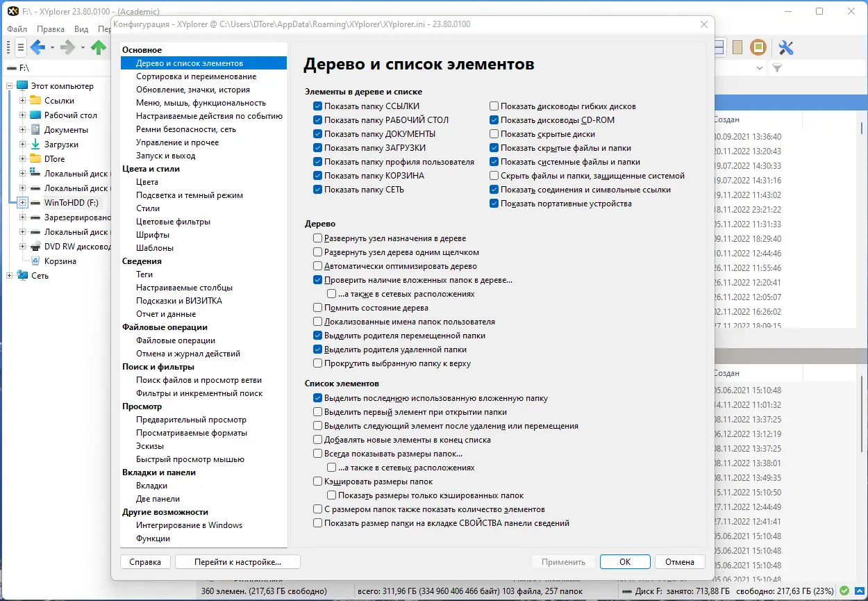Click the Ссылки folder icon in tree

[35, 101]
